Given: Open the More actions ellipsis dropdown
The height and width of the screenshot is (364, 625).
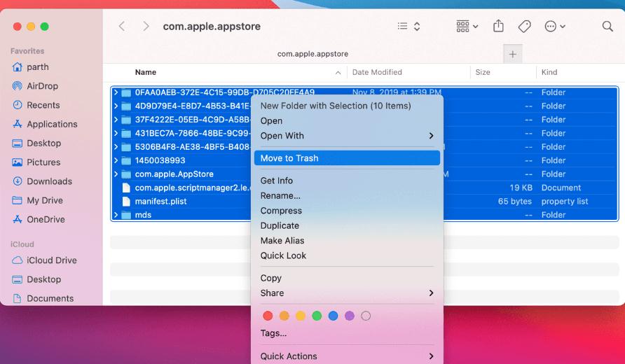Looking at the screenshot, I should tap(555, 26).
